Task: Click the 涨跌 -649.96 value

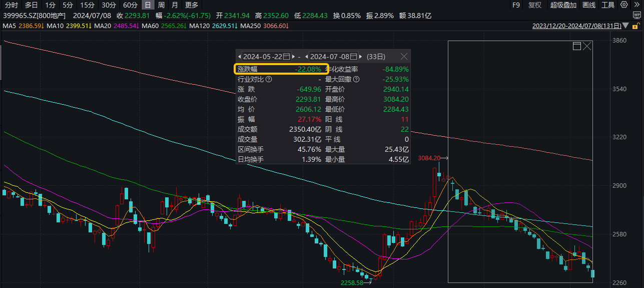Action: coord(309,89)
